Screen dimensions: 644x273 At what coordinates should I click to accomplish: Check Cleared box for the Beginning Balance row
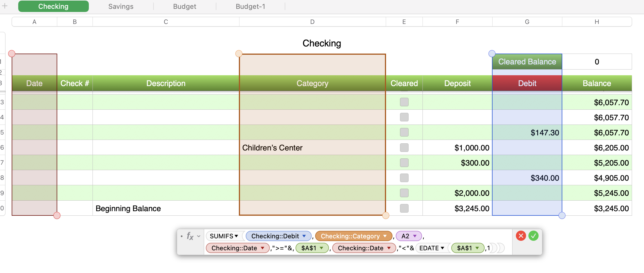click(404, 208)
